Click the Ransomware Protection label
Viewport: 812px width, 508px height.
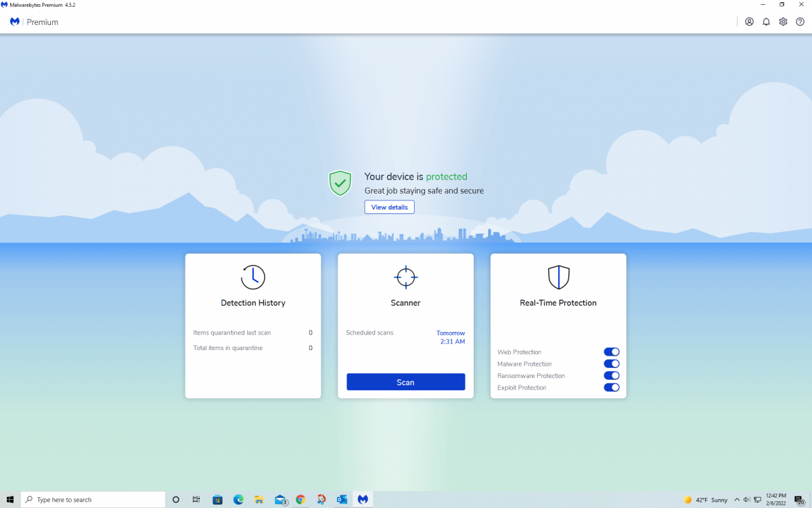[x=531, y=376]
